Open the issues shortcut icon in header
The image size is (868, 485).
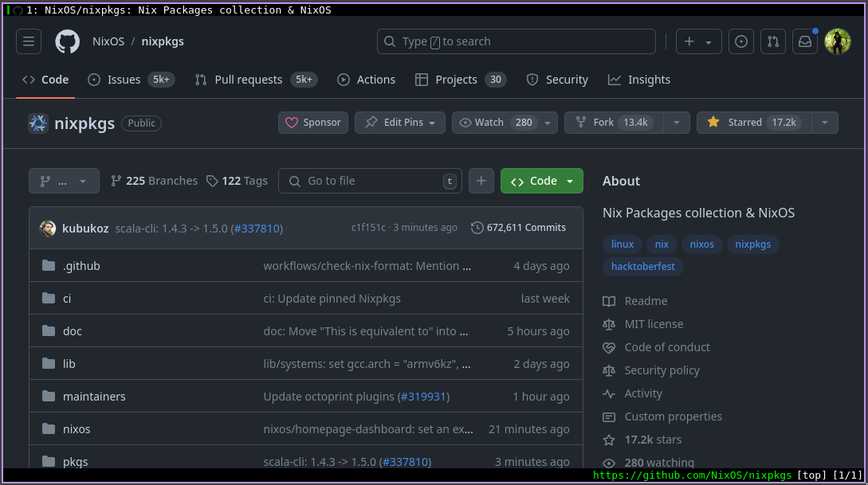[x=741, y=41]
